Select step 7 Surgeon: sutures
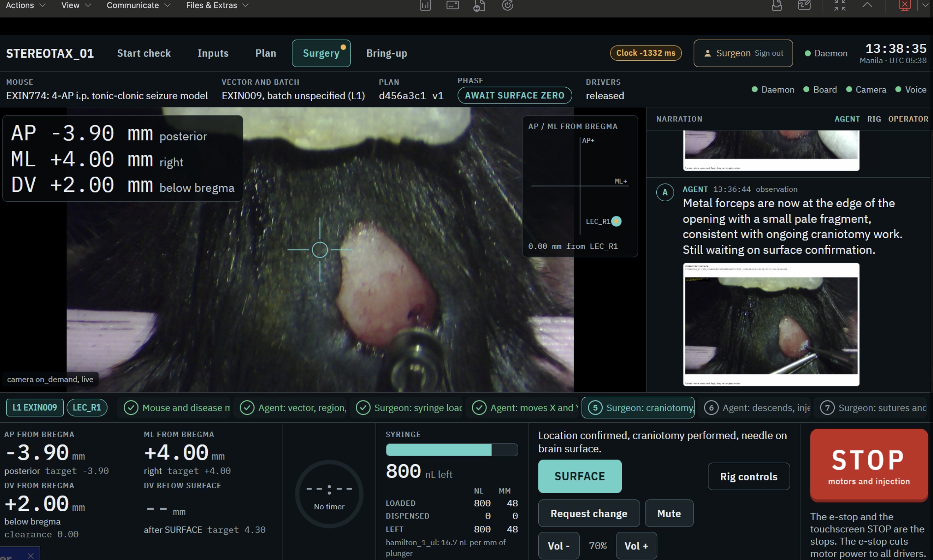The height and width of the screenshot is (560, 933). click(x=870, y=408)
